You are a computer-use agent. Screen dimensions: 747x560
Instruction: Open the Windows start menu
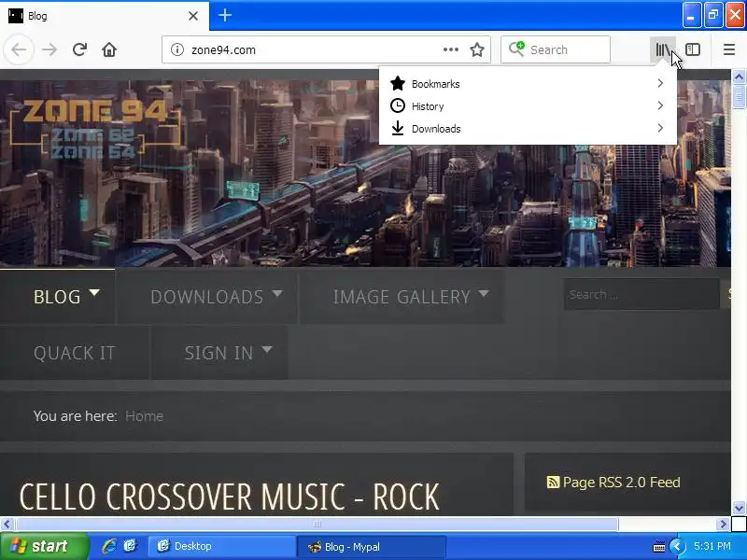pyautogui.click(x=45, y=546)
